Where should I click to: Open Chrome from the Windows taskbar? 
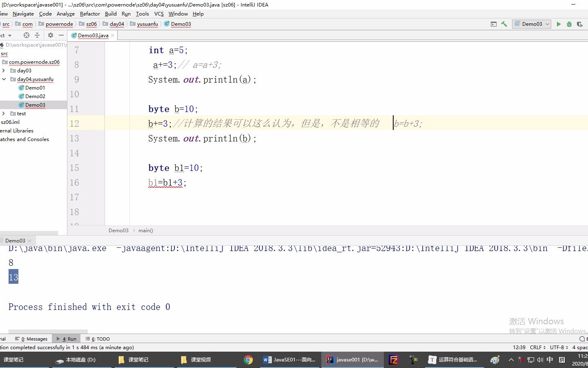coord(248,360)
